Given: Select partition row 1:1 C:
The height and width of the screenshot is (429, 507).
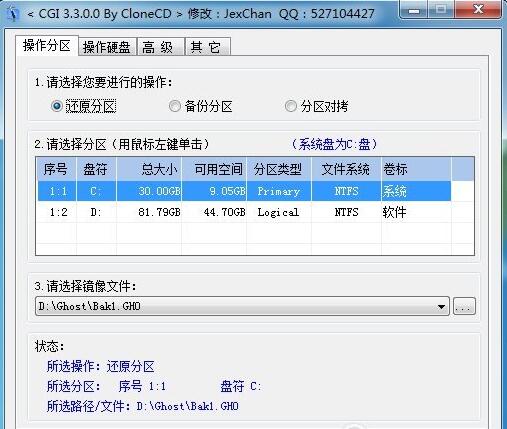Looking at the screenshot, I should 244,191.
